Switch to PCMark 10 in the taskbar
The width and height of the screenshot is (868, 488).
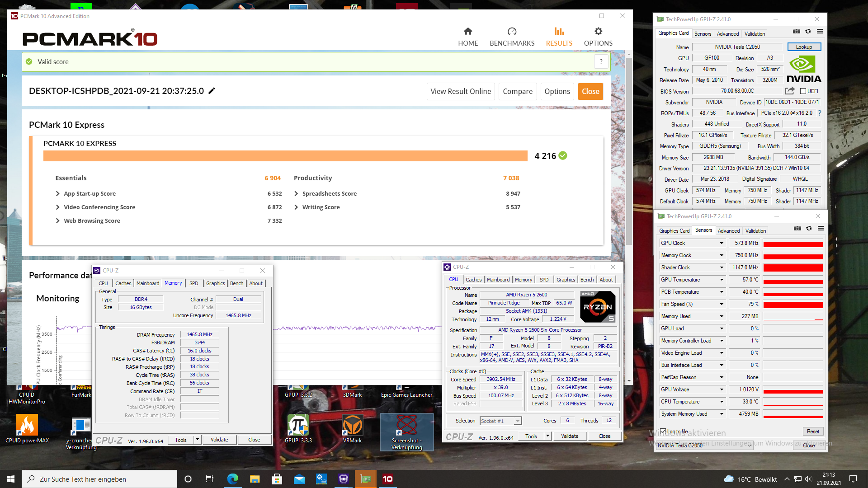pos(387,479)
